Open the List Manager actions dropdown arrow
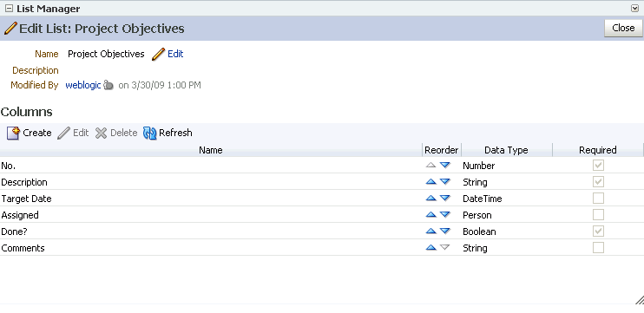The image size is (644, 313). point(634,8)
